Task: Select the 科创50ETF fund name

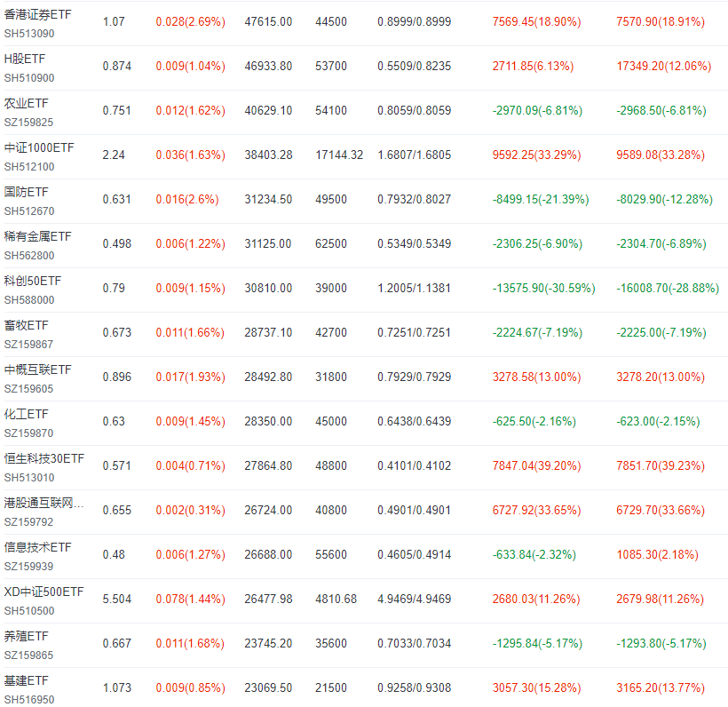Action: point(33,281)
